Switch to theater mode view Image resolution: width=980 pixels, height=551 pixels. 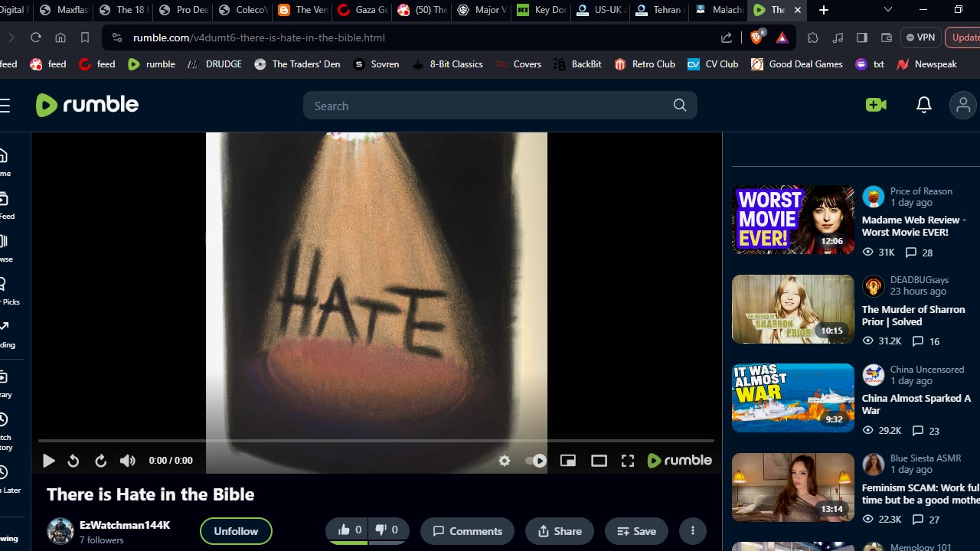(x=599, y=461)
